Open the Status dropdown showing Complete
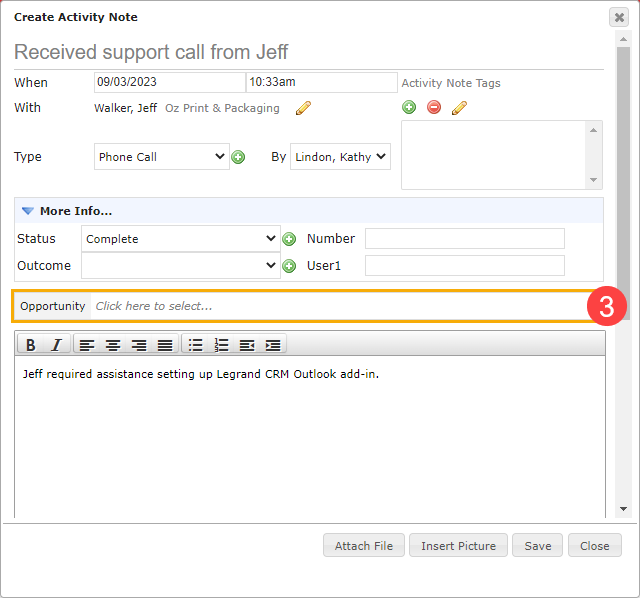 pyautogui.click(x=180, y=239)
